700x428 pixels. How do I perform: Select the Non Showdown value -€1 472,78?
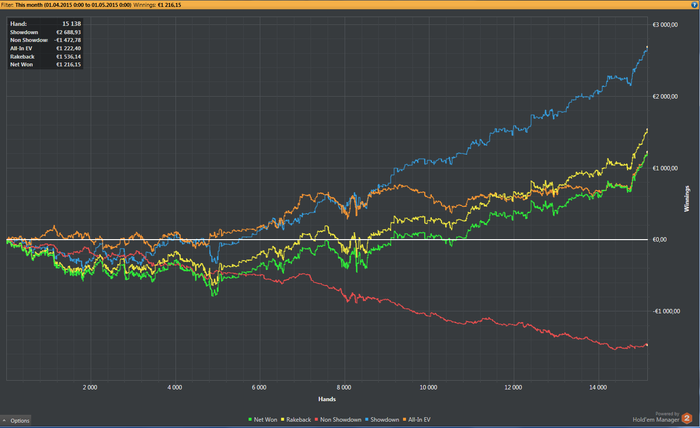pos(67,40)
